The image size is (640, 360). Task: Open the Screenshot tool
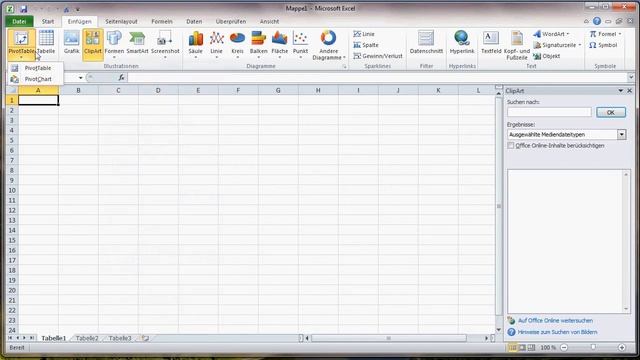click(165, 44)
